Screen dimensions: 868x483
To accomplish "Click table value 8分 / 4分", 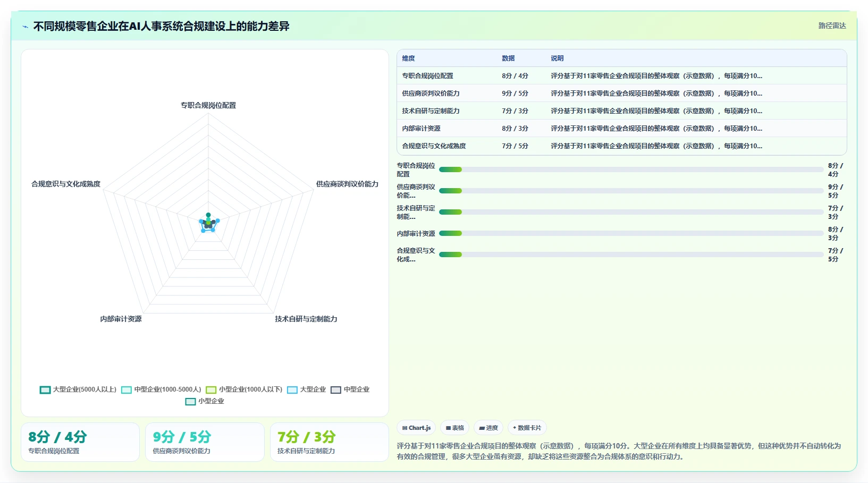I will 515,76.
